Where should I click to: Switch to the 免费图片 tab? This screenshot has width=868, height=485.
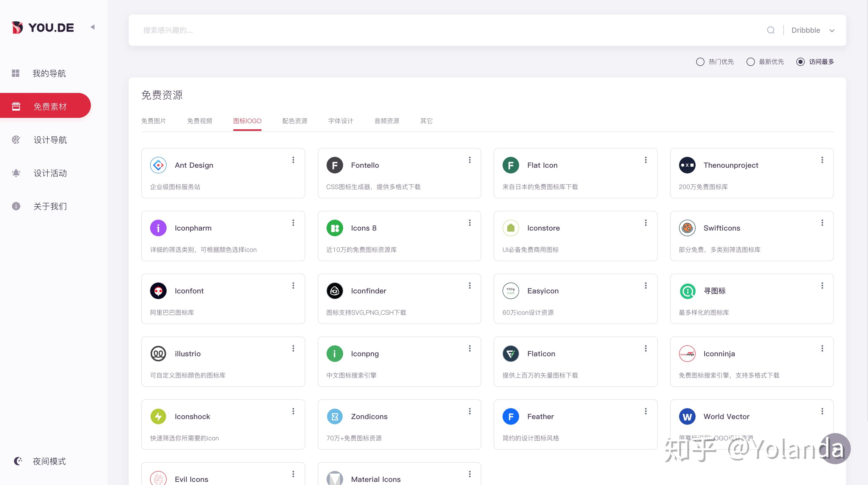[153, 121]
